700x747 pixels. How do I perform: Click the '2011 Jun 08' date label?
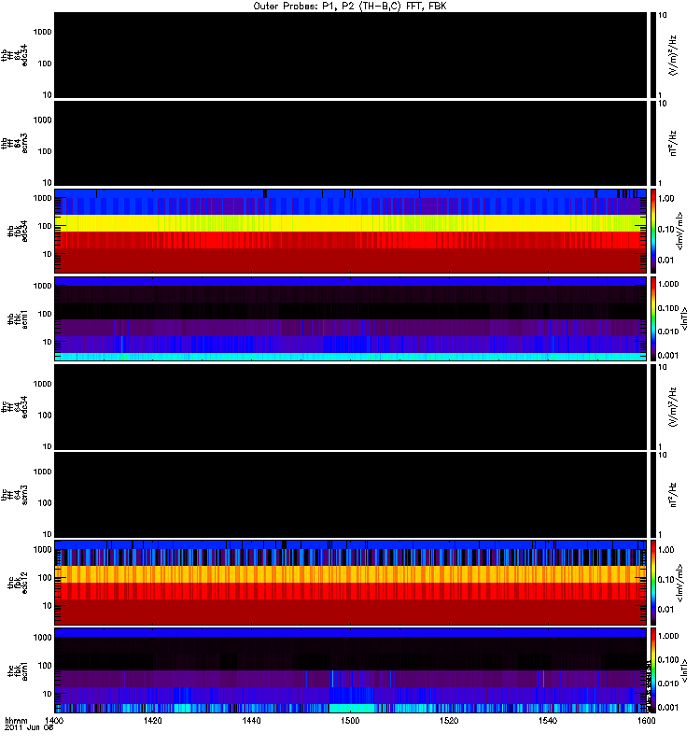point(29,728)
